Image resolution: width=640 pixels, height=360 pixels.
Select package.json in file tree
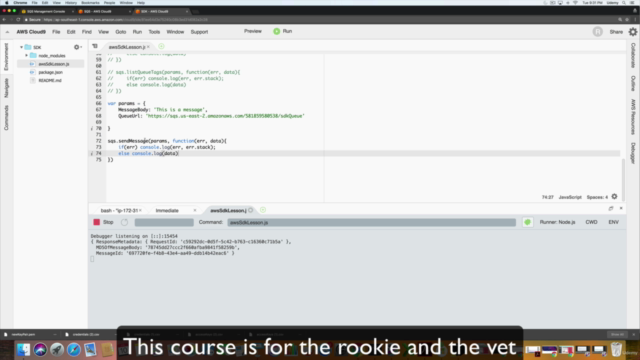(50, 72)
